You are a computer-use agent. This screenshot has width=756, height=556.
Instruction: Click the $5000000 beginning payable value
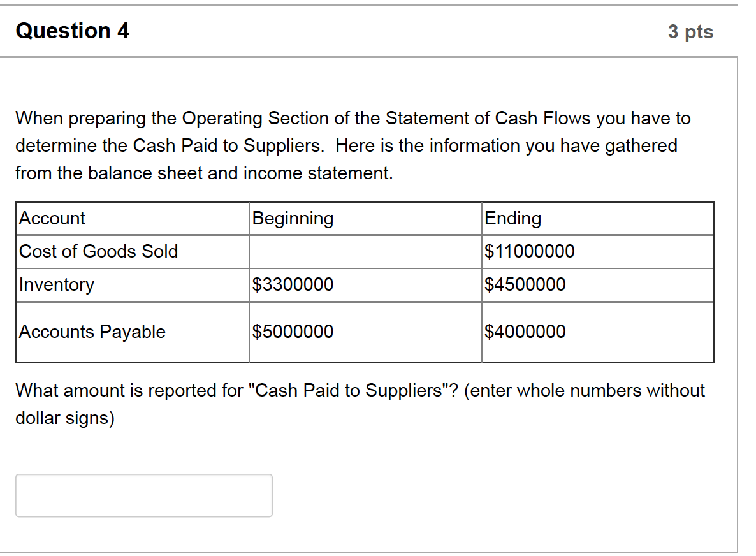pyautogui.click(x=293, y=332)
